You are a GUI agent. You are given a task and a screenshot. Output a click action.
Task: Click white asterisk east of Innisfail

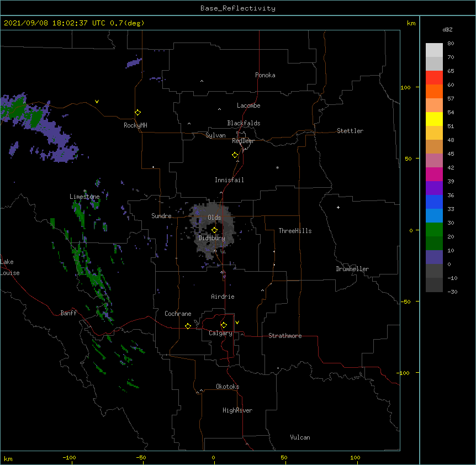[277, 167]
